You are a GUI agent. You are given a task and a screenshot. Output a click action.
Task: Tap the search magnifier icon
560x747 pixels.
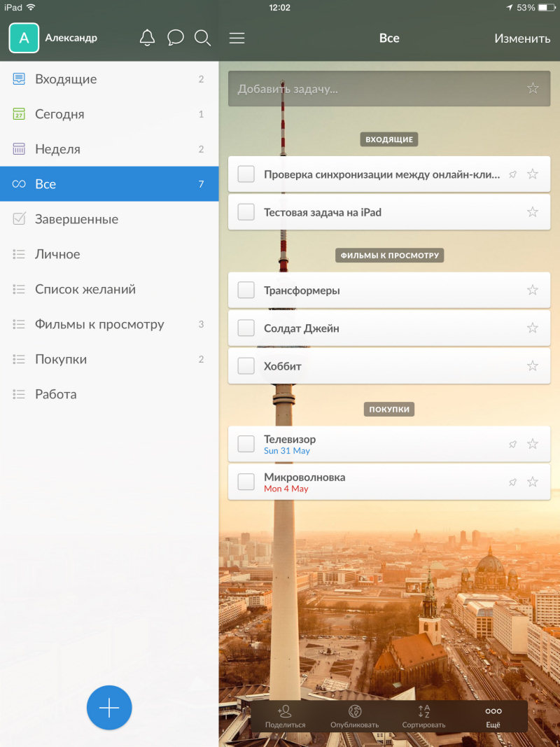(x=203, y=38)
